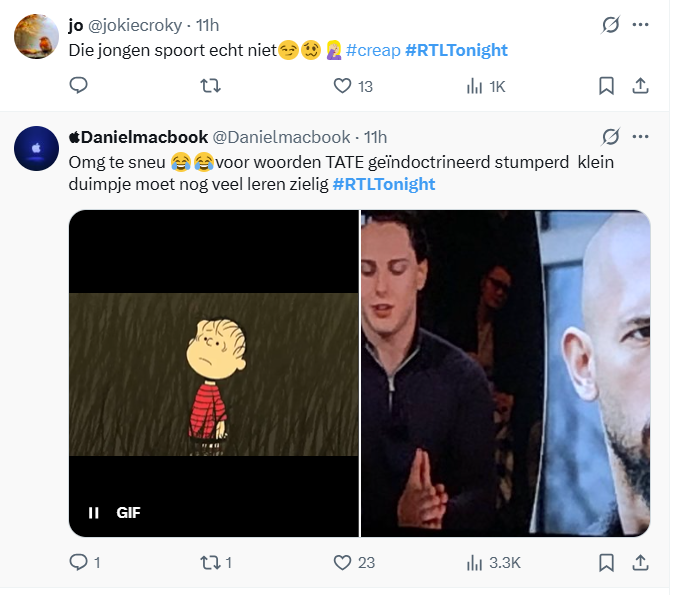Image resolution: width=677 pixels, height=595 pixels.
Task: Retweet jo's tweet
Action: [211, 86]
